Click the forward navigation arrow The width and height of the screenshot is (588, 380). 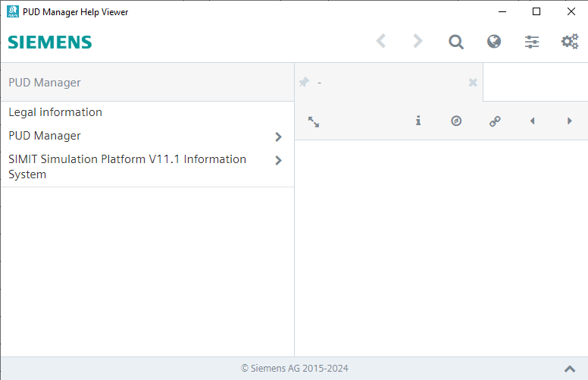pyautogui.click(x=418, y=42)
